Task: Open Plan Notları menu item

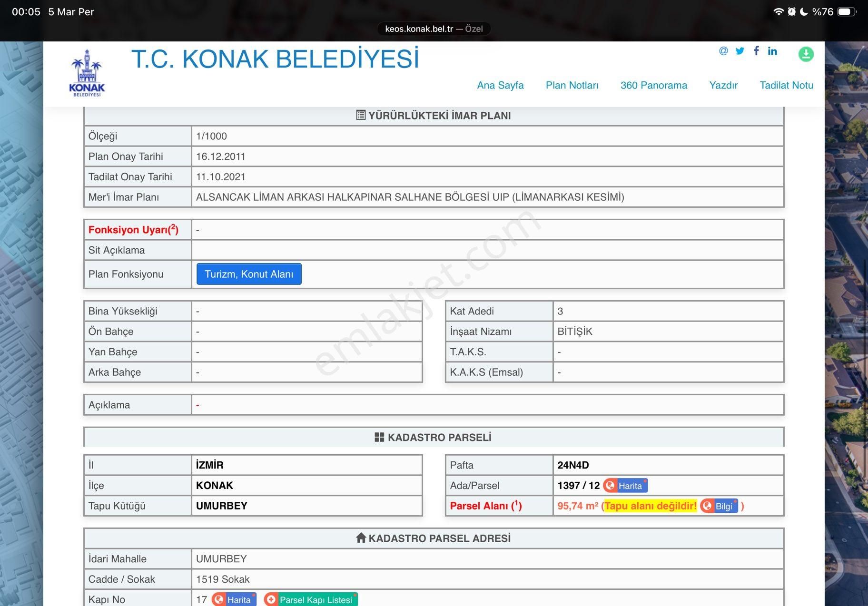Action: [x=572, y=85]
